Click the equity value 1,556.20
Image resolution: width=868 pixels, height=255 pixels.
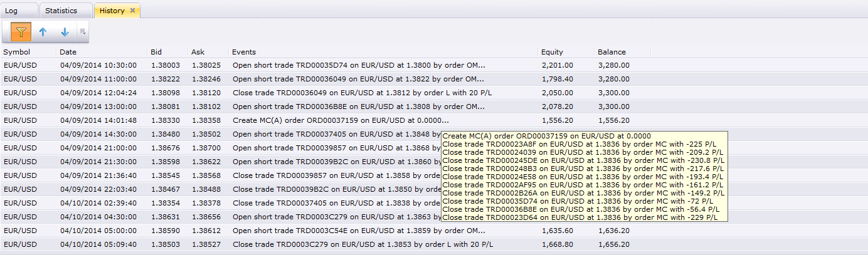[557, 120]
